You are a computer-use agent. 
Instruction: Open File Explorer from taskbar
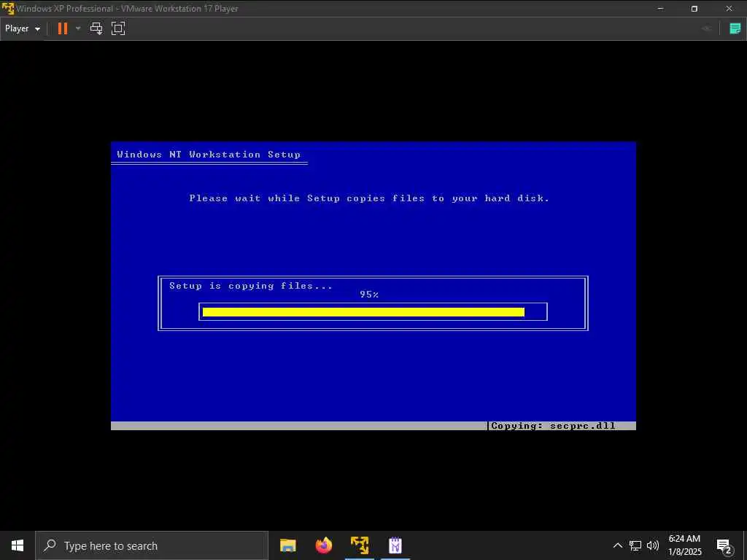(x=287, y=545)
